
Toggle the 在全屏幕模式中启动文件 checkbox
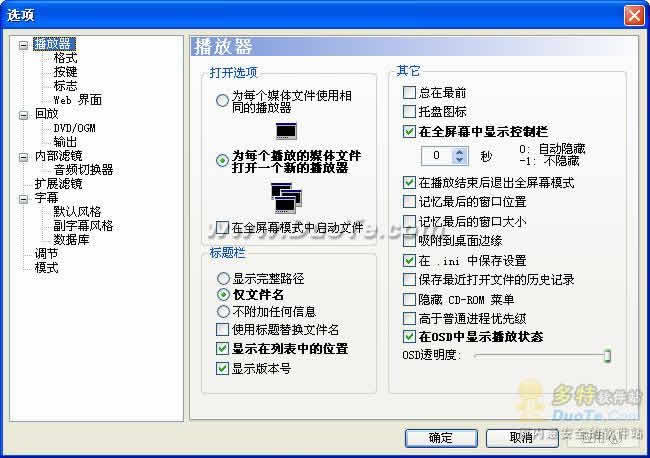click(223, 227)
